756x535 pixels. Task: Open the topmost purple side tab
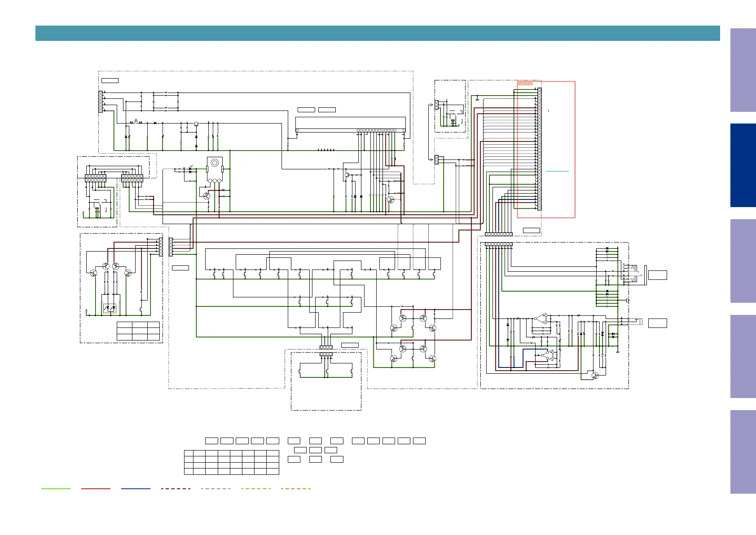pyautogui.click(x=743, y=70)
